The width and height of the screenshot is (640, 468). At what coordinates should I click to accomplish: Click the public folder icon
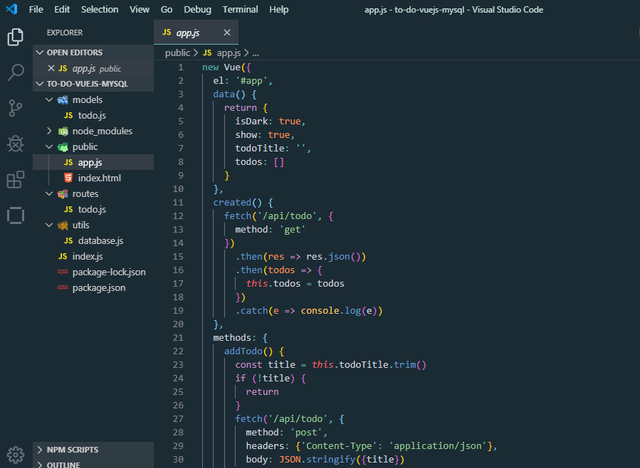click(63, 147)
